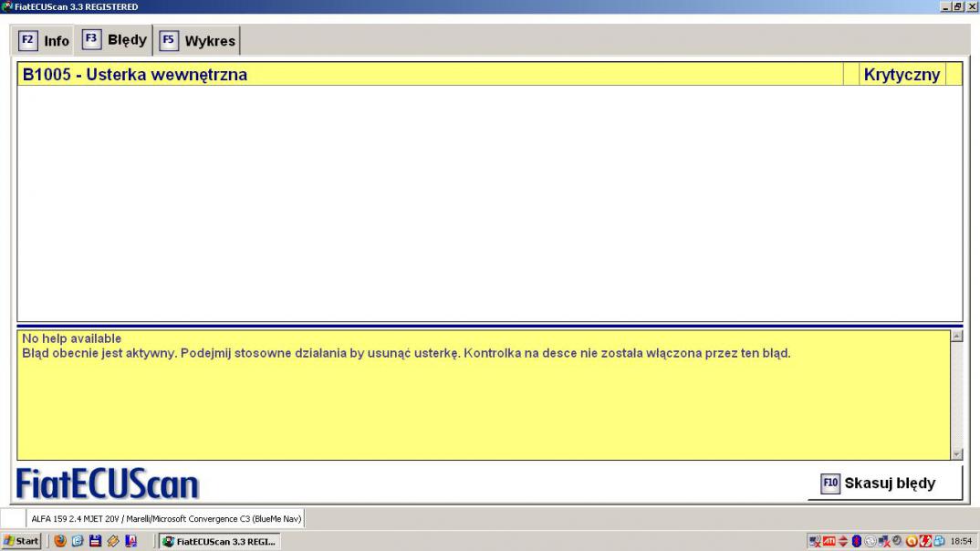Image resolution: width=980 pixels, height=551 pixels.
Task: Minimize the FiatECUScan window
Action: pyautogui.click(x=945, y=6)
